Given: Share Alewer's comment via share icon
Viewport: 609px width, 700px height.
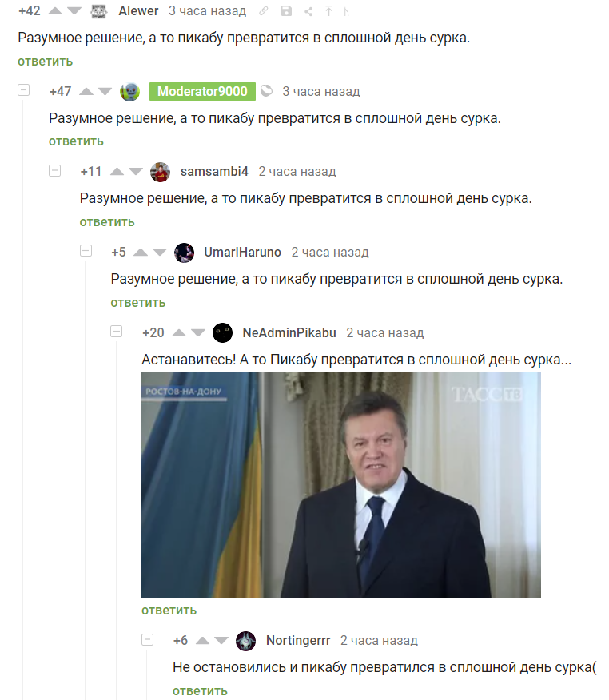Looking at the screenshot, I should [x=308, y=11].
